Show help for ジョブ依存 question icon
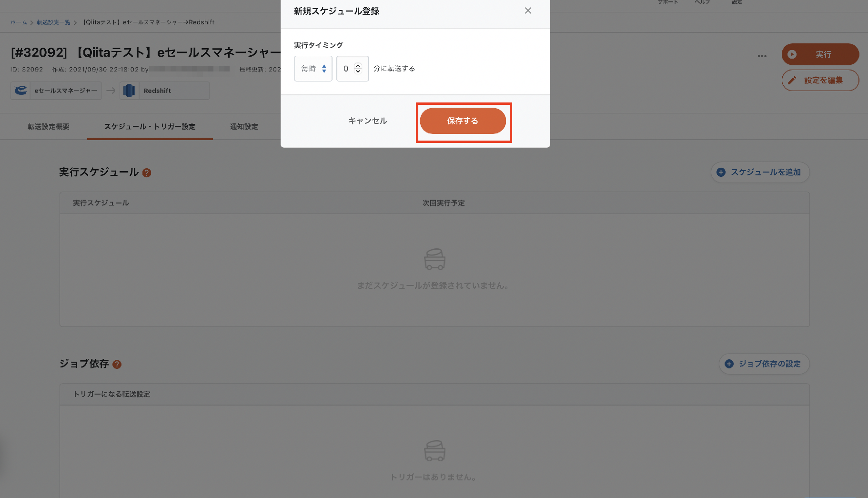Viewport: 868px width, 498px height. click(x=117, y=364)
